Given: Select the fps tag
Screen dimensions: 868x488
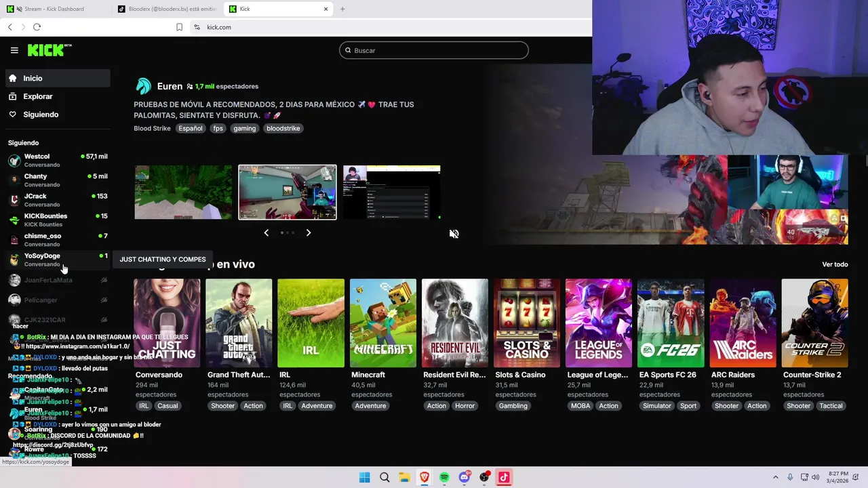Looking at the screenshot, I should pos(218,128).
